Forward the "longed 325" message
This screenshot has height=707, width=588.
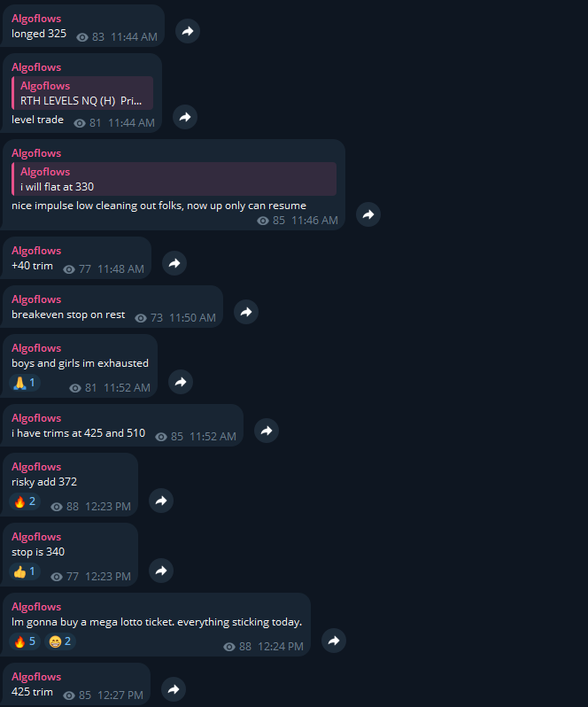pos(188,31)
